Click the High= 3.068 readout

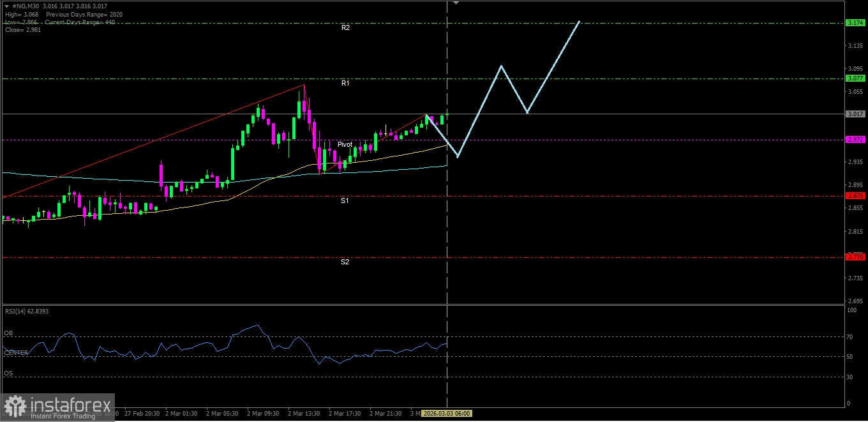tap(21, 14)
